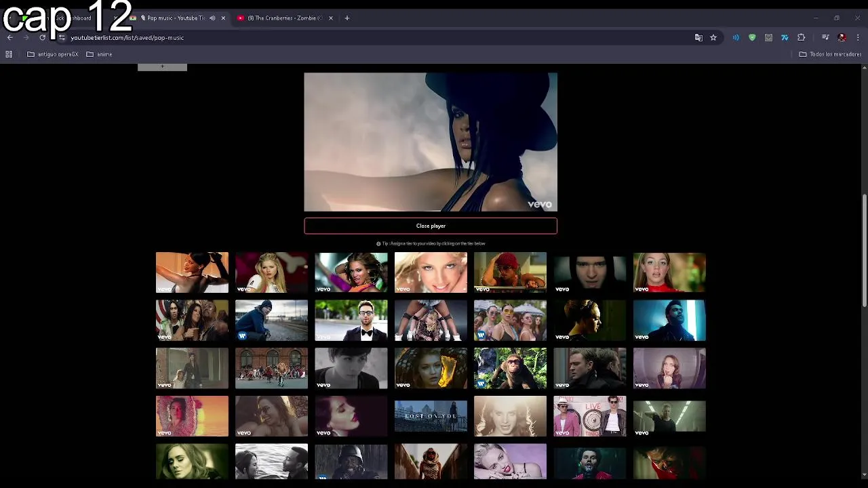Click the Close player button
This screenshot has width=868, height=488.
click(431, 226)
